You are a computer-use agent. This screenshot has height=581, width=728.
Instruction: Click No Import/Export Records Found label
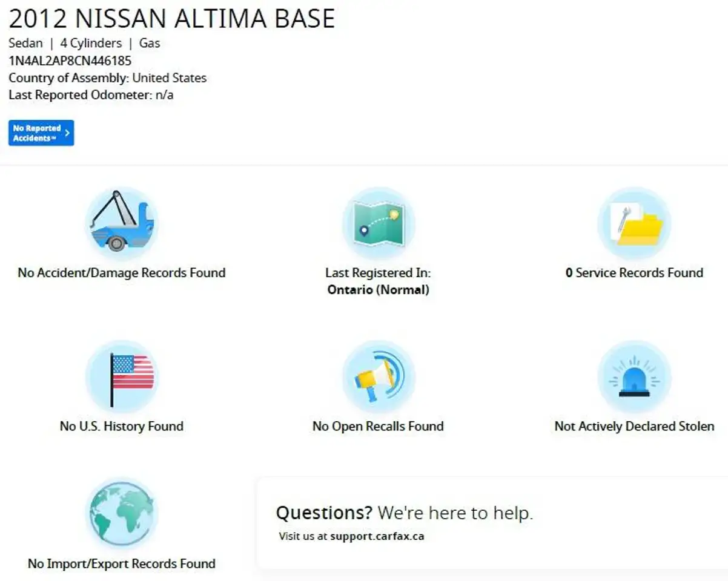122,564
